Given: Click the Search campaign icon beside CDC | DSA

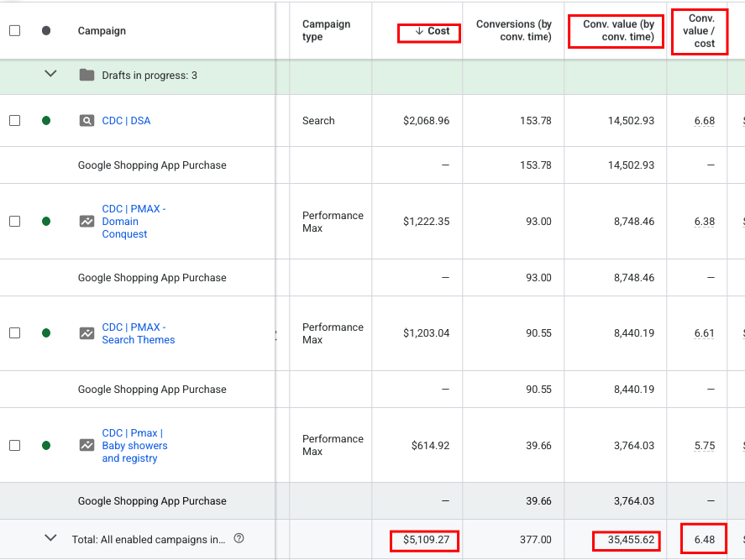Looking at the screenshot, I should (x=87, y=121).
